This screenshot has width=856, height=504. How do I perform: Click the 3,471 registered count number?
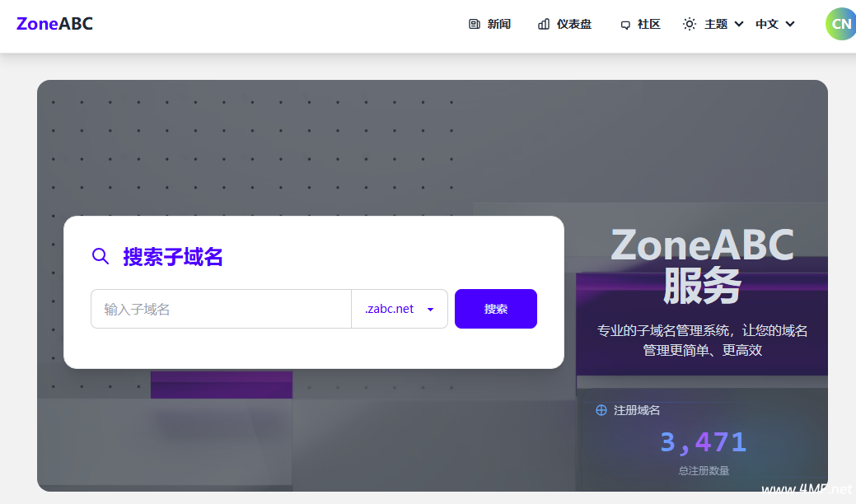[x=703, y=442]
